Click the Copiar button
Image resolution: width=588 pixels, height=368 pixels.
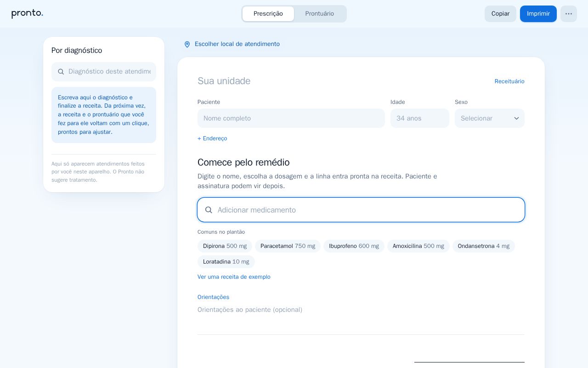tap(500, 14)
